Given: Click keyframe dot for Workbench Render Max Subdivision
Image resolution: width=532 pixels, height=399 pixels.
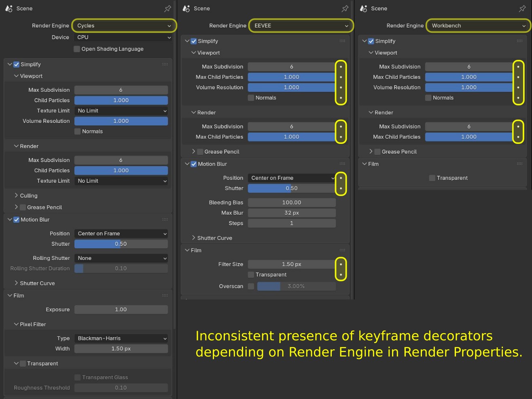Looking at the screenshot, I should click(518, 127).
